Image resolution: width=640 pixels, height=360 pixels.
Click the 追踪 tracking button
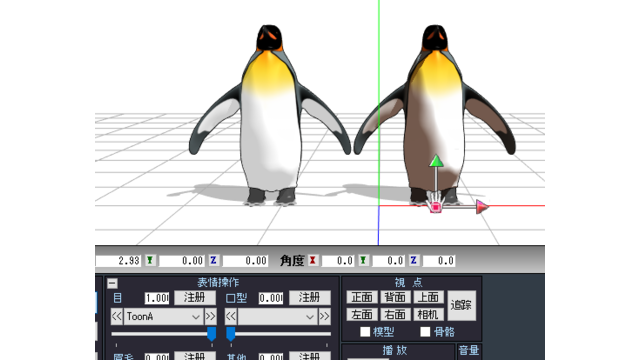[462, 305]
